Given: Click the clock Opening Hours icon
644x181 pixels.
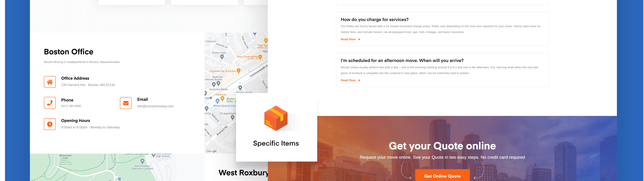Looking at the screenshot, I should click(x=50, y=124).
